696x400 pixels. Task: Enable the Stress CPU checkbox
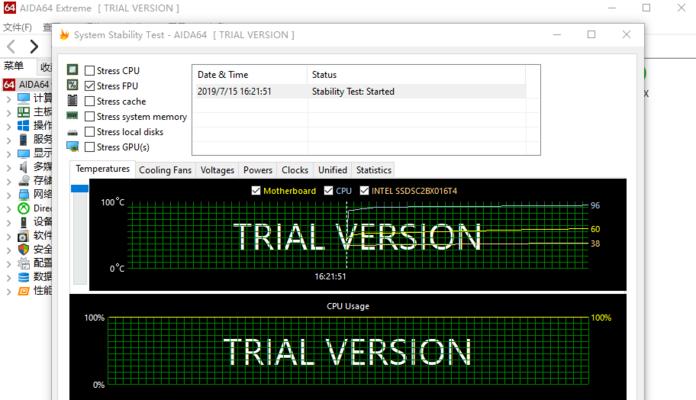[90, 71]
